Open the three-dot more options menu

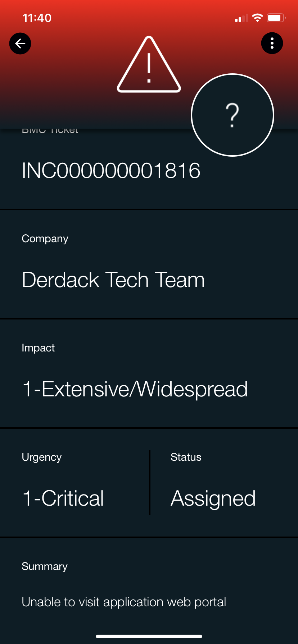click(x=272, y=43)
